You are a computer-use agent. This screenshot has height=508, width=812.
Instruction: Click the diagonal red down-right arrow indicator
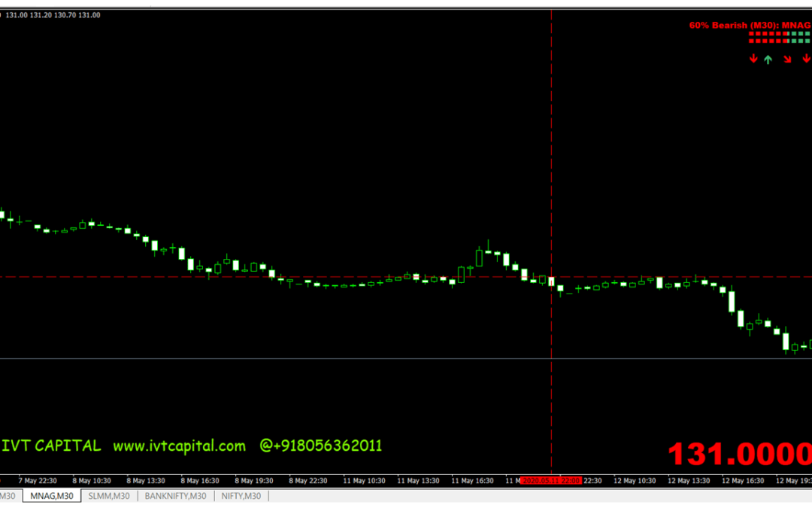(788, 59)
